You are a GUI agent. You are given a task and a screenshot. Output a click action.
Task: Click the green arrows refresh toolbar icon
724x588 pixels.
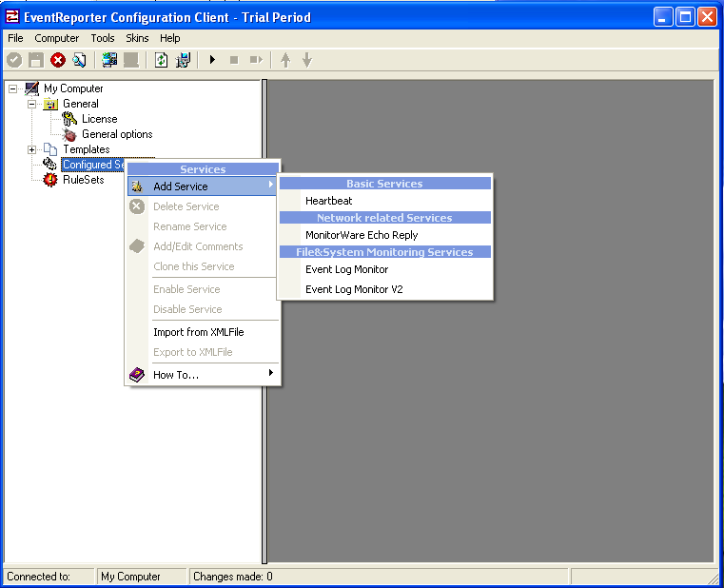pos(161,60)
